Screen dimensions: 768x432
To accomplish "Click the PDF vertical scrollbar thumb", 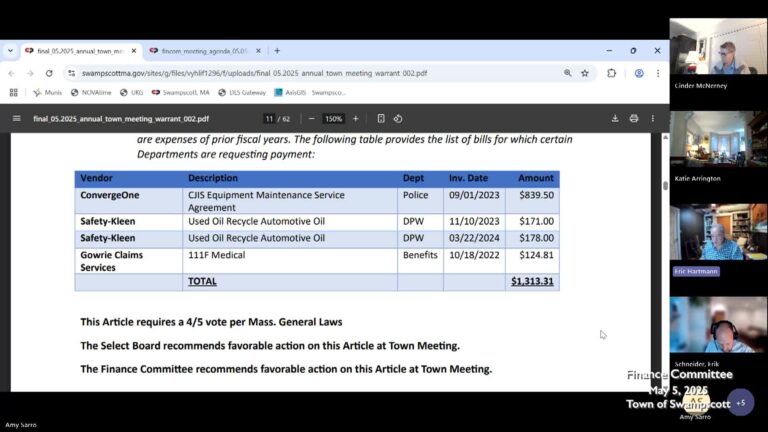I will (665, 185).
